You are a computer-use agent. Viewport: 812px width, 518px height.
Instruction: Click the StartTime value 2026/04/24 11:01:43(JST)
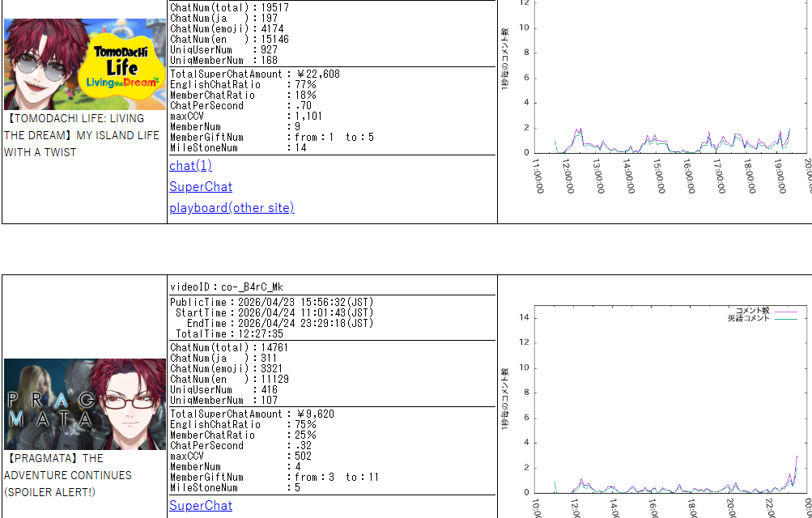pyautogui.click(x=305, y=312)
